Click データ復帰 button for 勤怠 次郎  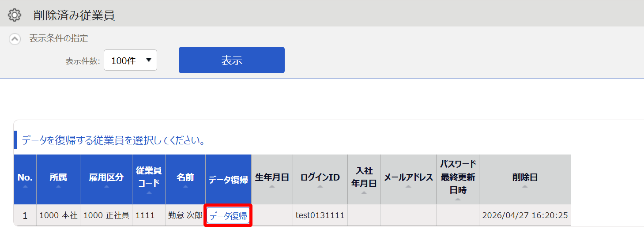click(228, 216)
